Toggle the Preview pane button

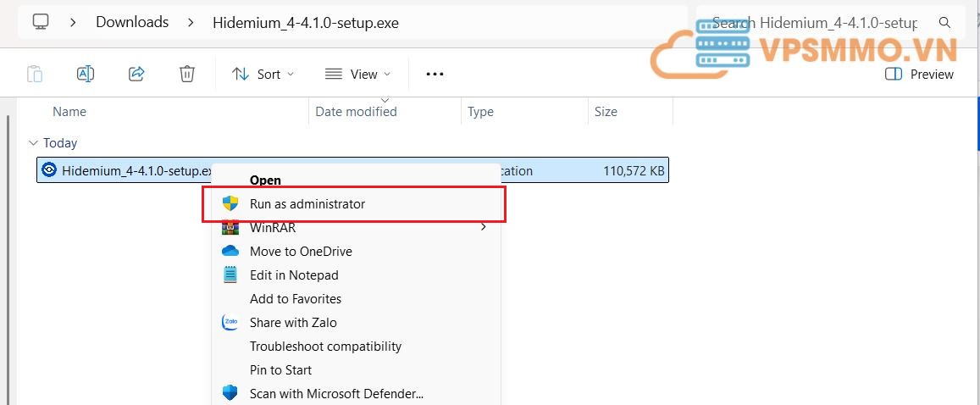919,75
